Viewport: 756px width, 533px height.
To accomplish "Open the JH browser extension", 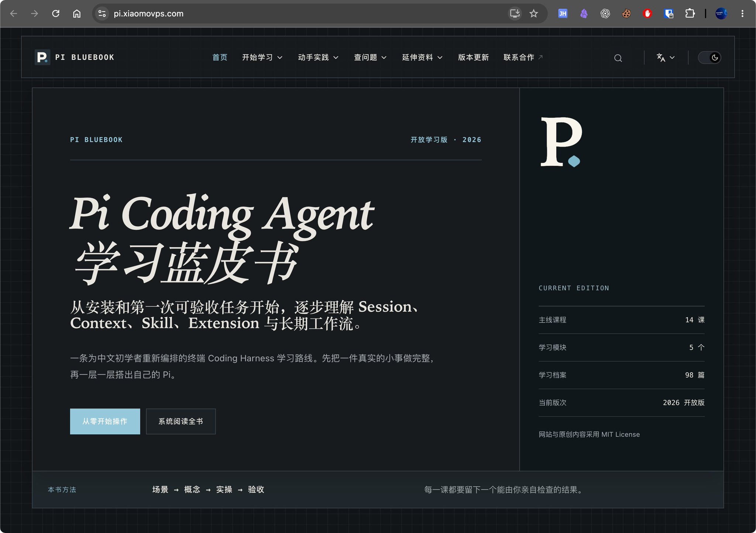I will [563, 14].
